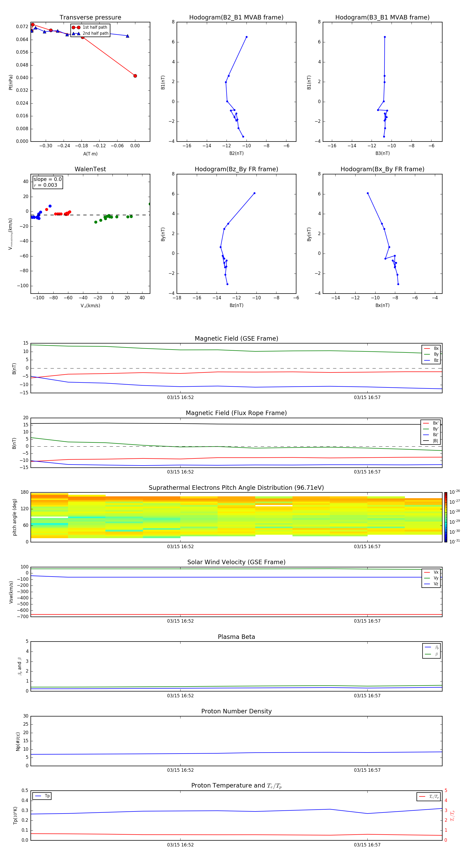
Task: Click the '03/15 16:57' tick under GSE magnetic field
Action: click(367, 398)
